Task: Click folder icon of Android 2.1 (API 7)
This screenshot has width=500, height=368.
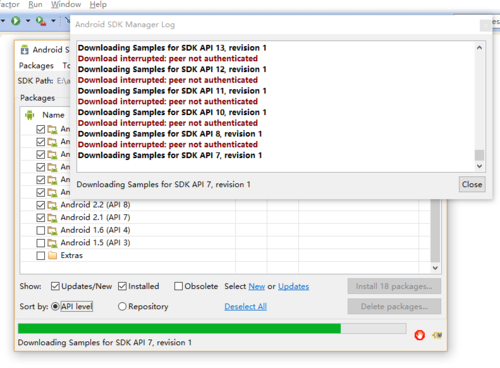Action: (x=52, y=218)
